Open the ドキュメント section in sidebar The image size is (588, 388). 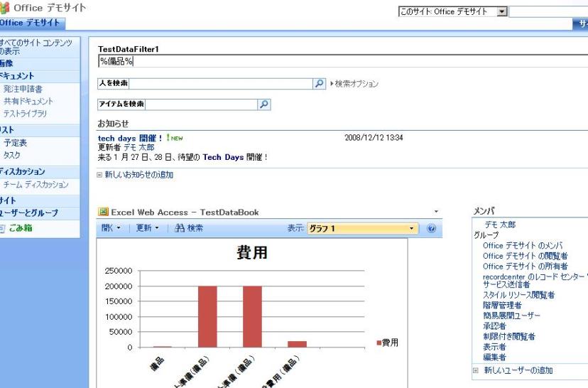17,76
